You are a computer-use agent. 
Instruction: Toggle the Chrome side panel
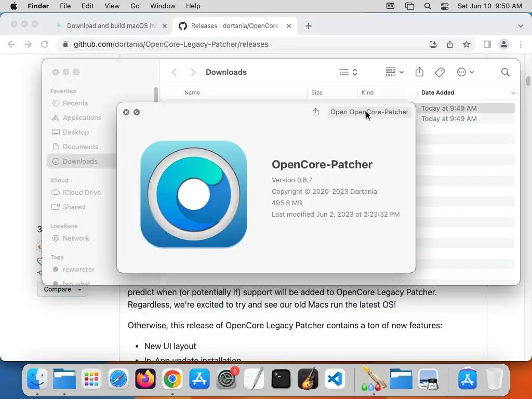point(487,44)
